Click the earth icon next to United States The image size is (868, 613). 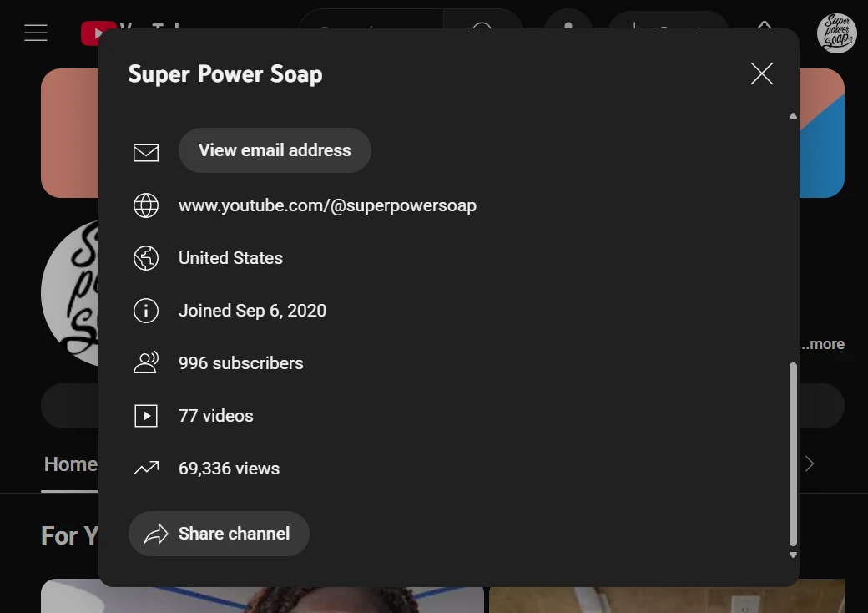tap(146, 258)
